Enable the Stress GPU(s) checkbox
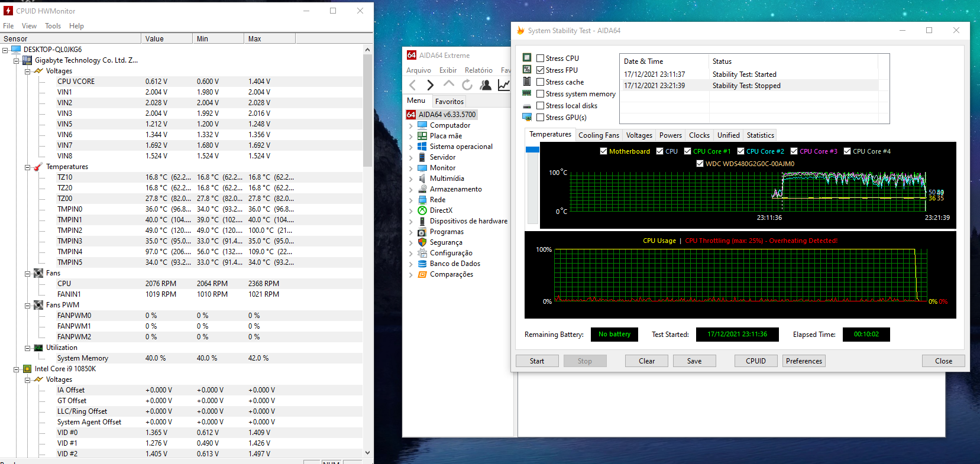The width and height of the screenshot is (980, 464). 540,117
